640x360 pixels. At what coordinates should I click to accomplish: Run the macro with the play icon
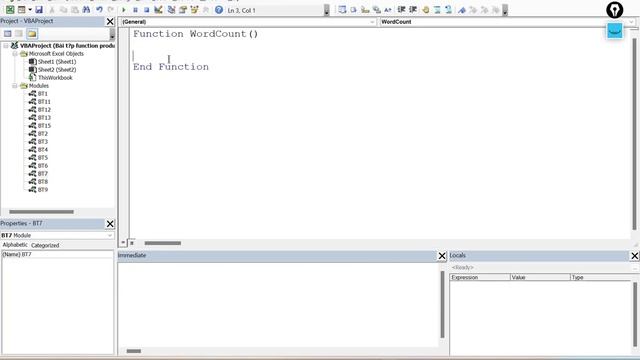(x=124, y=10)
